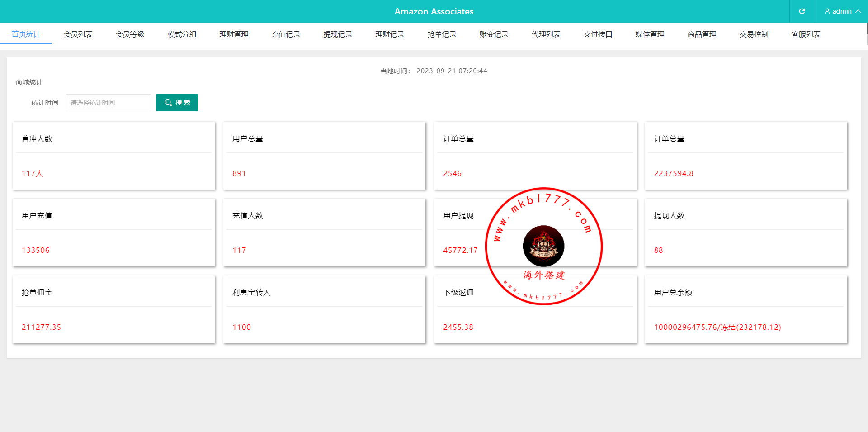Open the 理财管理 tab
868x432 pixels.
pyautogui.click(x=234, y=34)
